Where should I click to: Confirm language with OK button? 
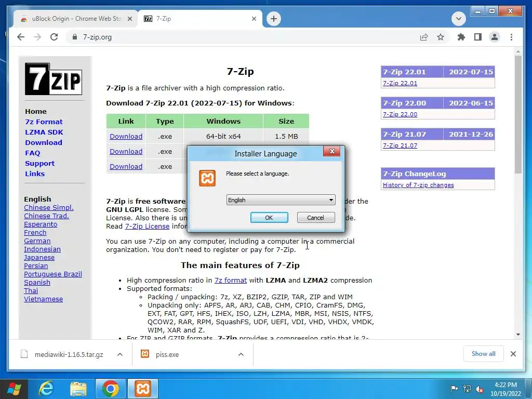tap(269, 218)
